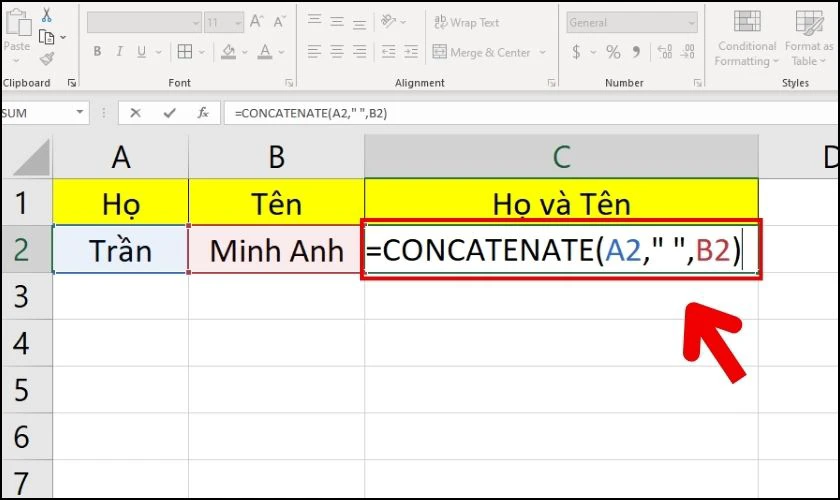Click the Cut scissors icon

[47, 14]
